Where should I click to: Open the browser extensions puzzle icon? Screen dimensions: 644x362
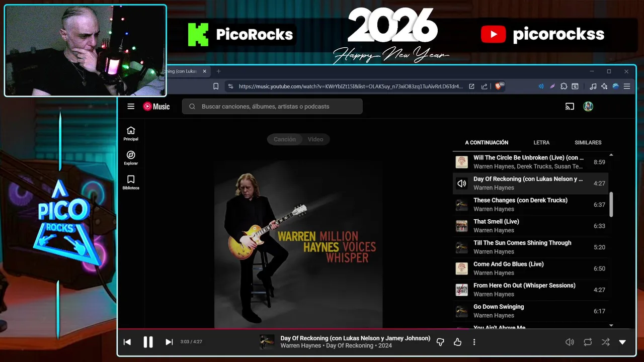coord(564,86)
